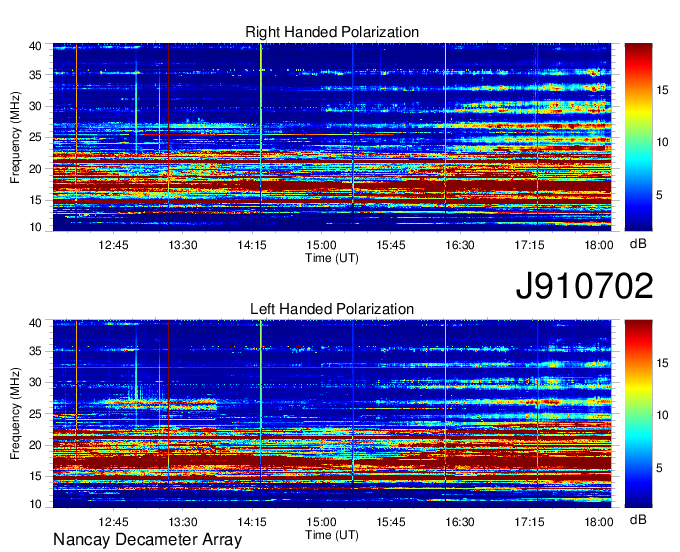This screenshot has height=552, width=680.
Task: Click the "Left Handed Polarization" plot title
Action: (332, 309)
